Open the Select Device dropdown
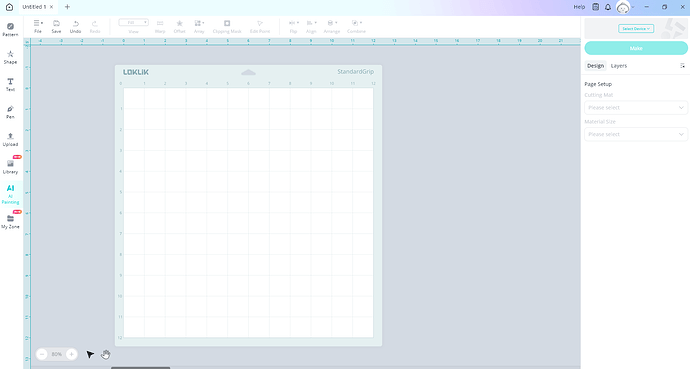The width and height of the screenshot is (690, 369). (x=636, y=29)
